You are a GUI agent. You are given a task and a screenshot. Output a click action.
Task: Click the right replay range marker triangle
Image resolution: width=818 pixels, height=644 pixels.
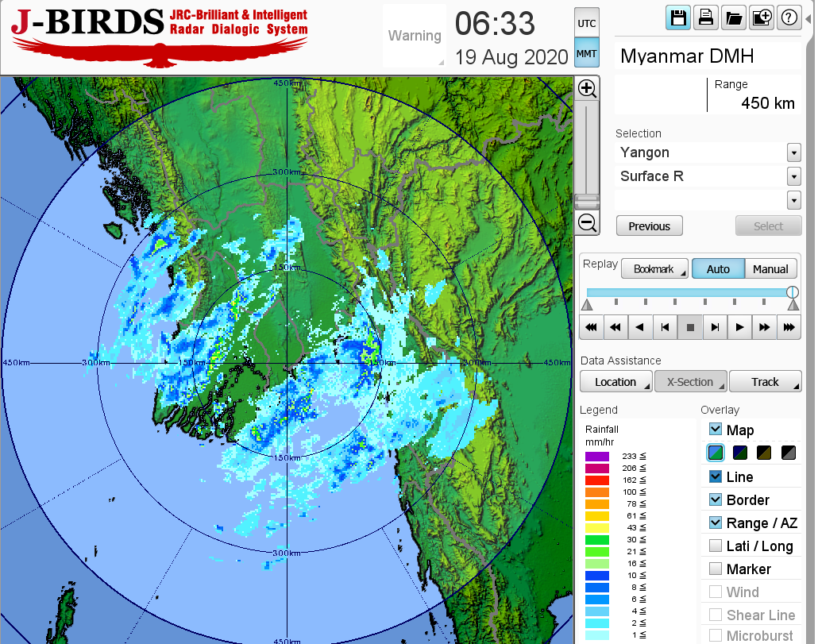tap(793, 305)
